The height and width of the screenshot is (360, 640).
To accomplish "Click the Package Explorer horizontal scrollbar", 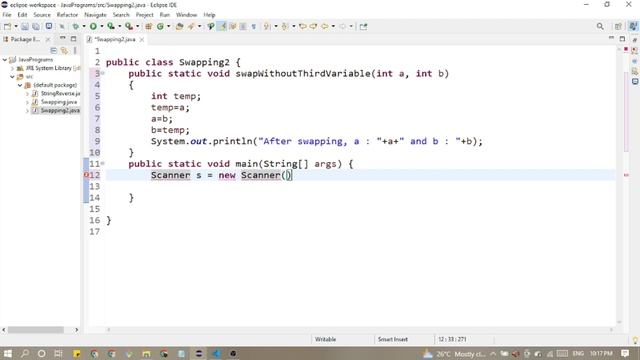I will [36, 330].
